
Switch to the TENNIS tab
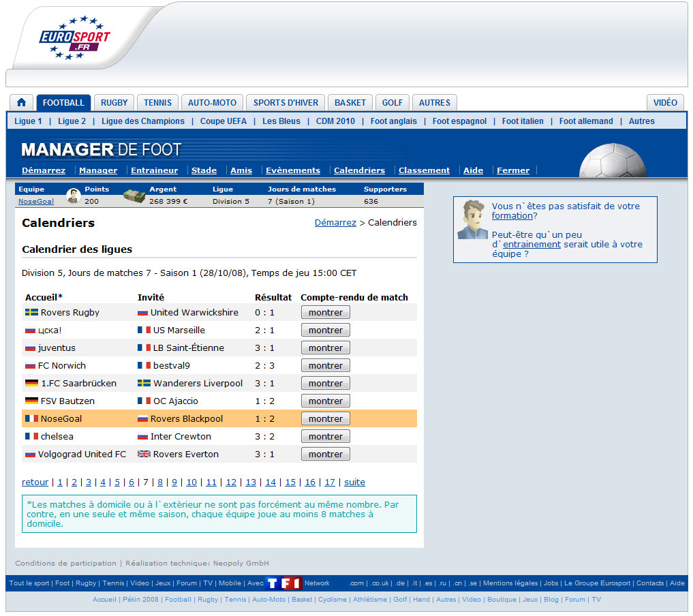(x=157, y=102)
